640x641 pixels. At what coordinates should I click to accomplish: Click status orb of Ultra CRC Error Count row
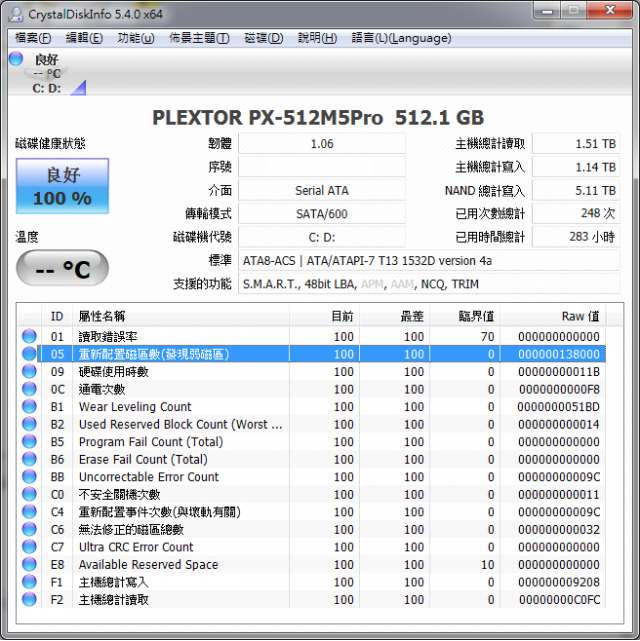29,547
